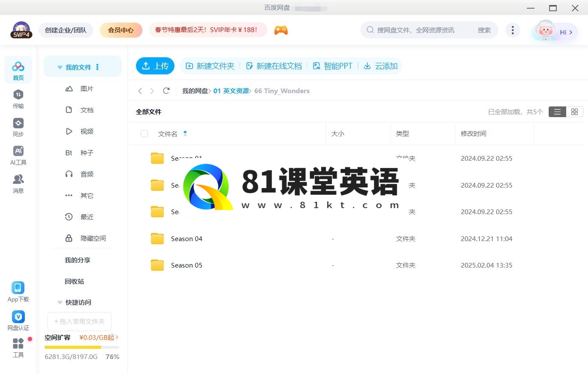This screenshot has height=374, width=588.
Task: Refresh the file list
Action: pyautogui.click(x=166, y=91)
